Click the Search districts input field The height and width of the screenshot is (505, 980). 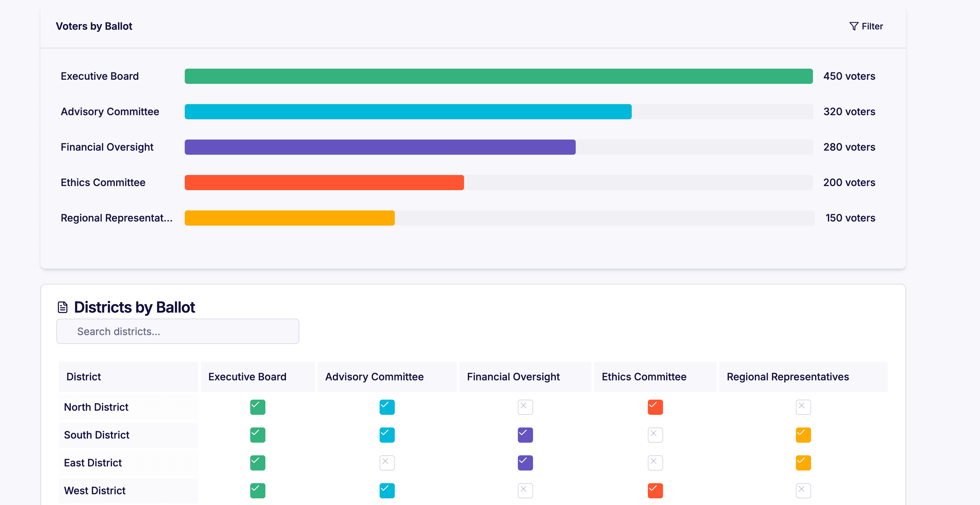[178, 331]
